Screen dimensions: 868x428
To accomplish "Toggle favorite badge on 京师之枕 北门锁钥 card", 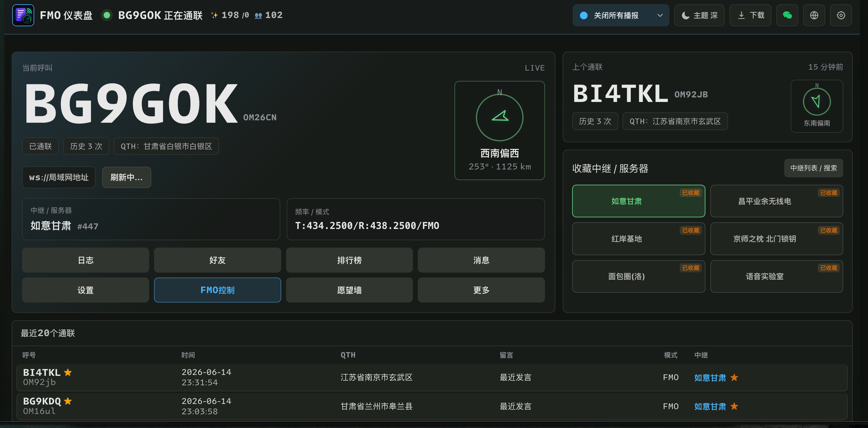I will (829, 230).
